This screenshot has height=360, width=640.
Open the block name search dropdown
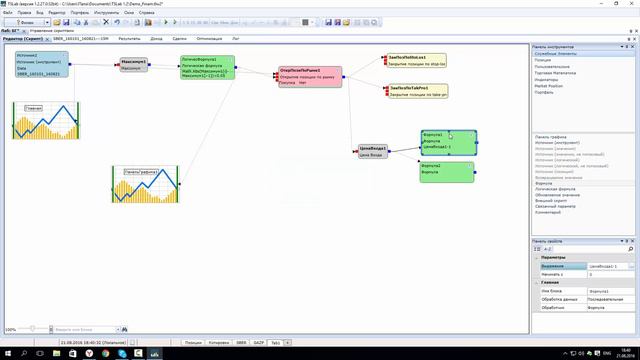[x=118, y=329]
